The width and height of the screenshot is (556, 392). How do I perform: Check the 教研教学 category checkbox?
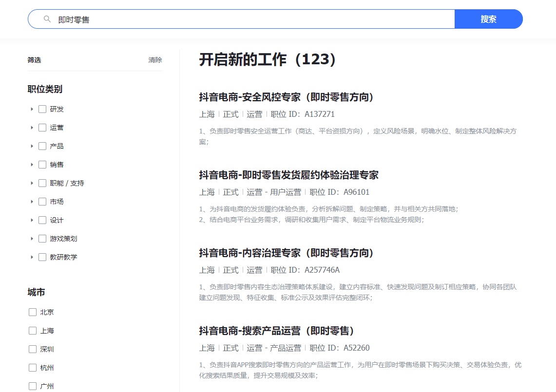point(42,257)
